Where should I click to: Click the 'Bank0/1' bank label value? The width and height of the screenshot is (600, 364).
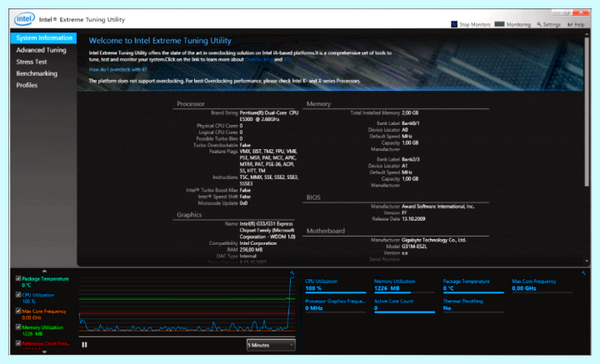coord(411,123)
